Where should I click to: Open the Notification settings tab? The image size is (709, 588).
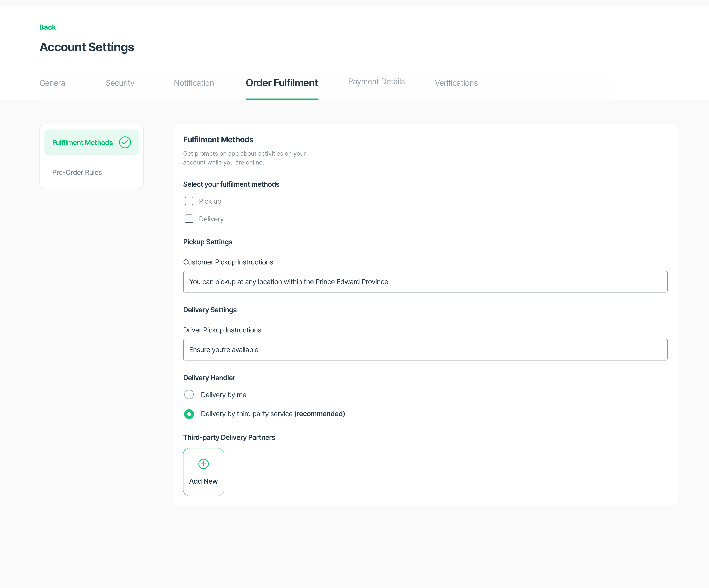(x=194, y=83)
